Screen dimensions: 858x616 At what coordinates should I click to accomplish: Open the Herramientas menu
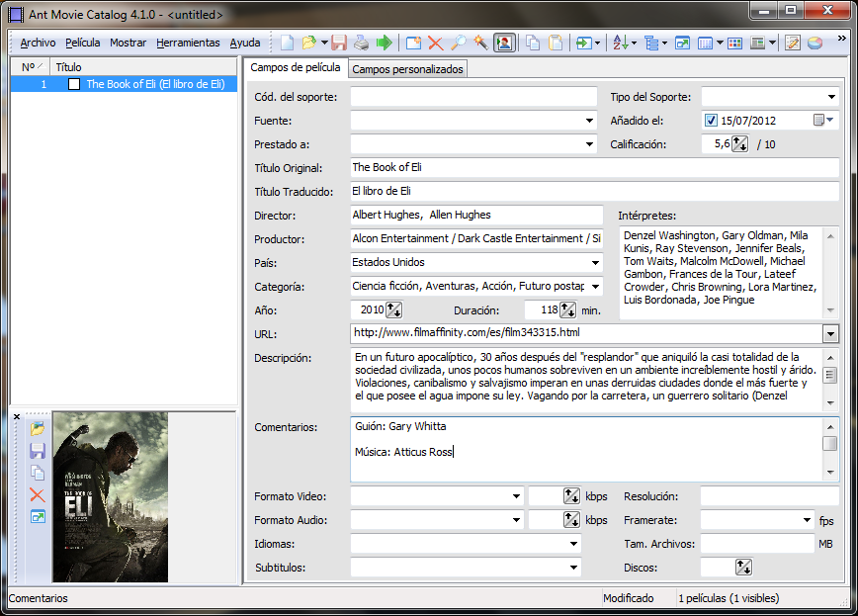tap(188, 43)
